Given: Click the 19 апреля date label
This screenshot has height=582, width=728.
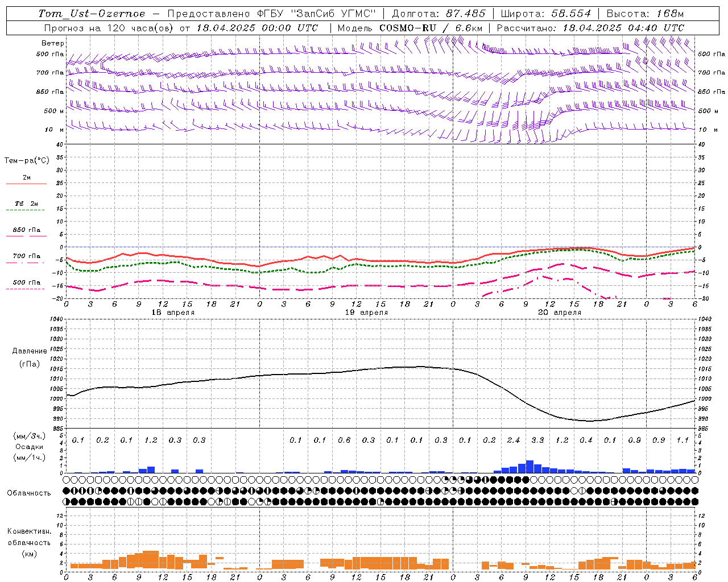Looking at the screenshot, I should tap(366, 313).
